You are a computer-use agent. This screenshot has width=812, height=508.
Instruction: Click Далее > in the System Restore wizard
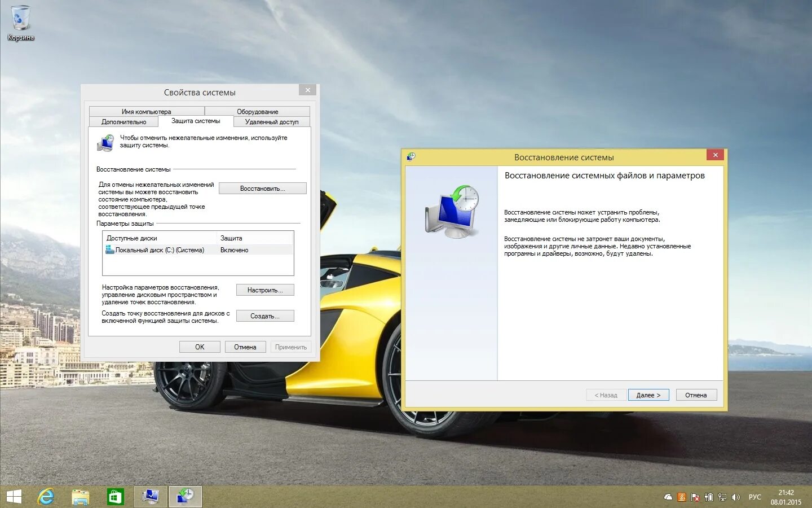[x=648, y=395]
